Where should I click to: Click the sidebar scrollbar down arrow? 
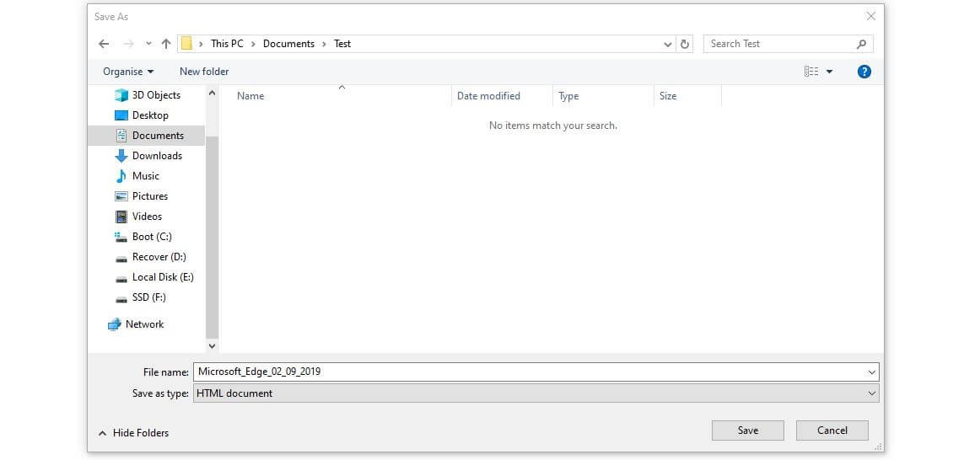click(x=212, y=345)
